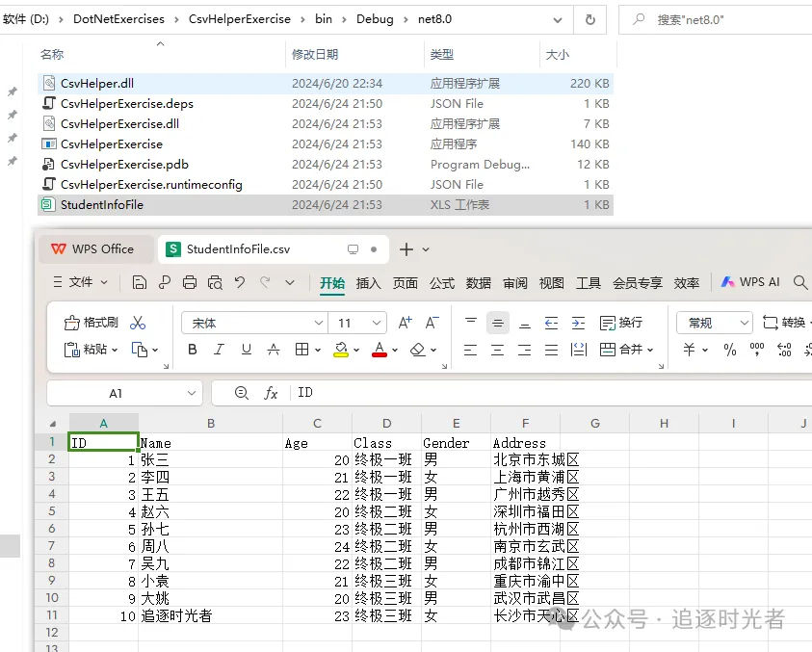Increase font size with A+ icon
The image size is (812, 652).
tap(406, 323)
